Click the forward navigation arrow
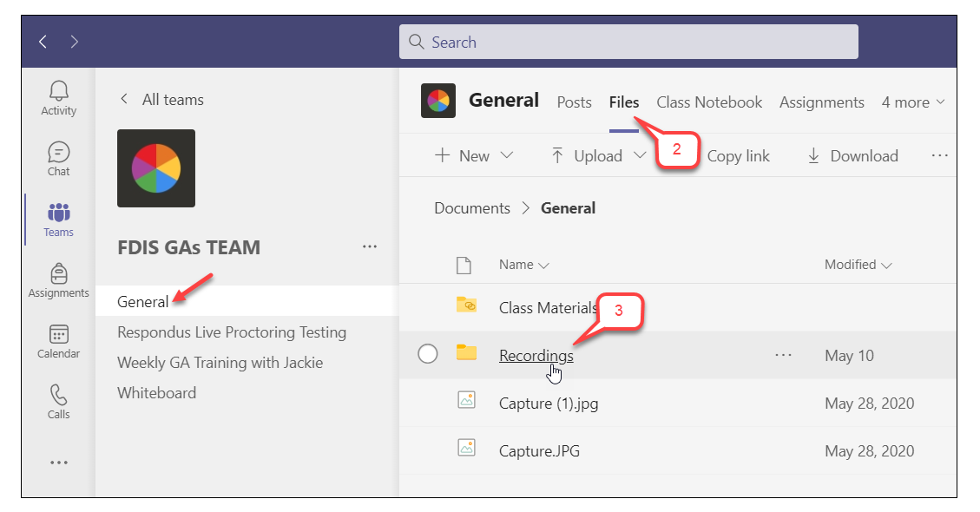This screenshot has width=980, height=512. click(x=75, y=42)
